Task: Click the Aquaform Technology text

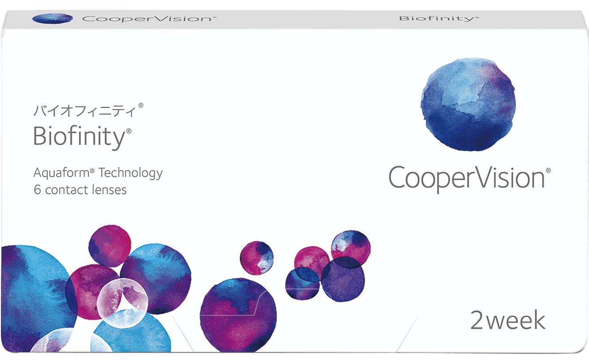Action: click(98, 172)
